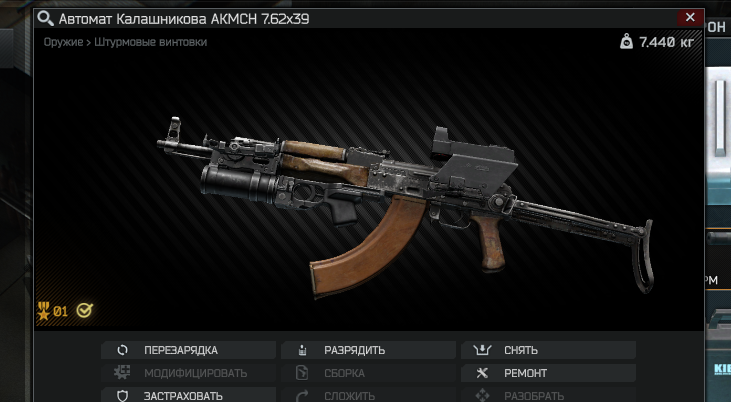The width and height of the screenshot is (731, 402).
Task: Click the unload ammo icon
Action: (302, 350)
